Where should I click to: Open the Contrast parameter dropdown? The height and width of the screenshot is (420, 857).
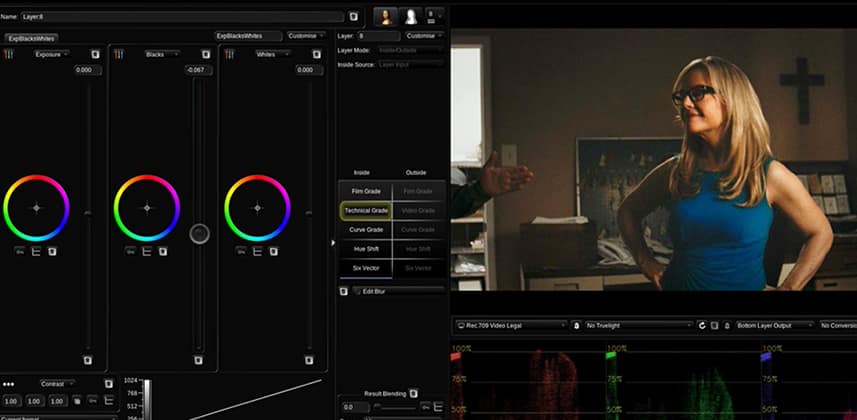pyautogui.click(x=57, y=384)
